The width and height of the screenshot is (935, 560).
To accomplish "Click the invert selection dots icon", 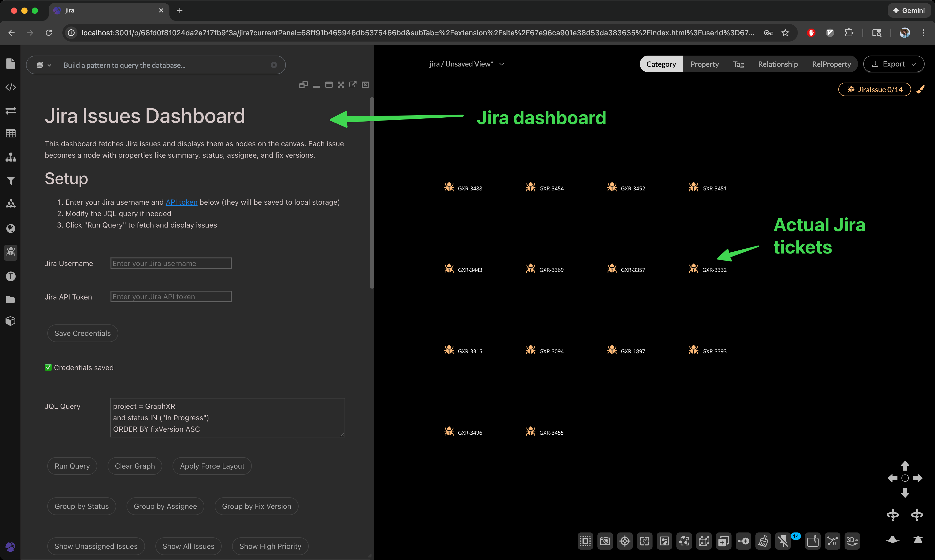I will coord(664,541).
